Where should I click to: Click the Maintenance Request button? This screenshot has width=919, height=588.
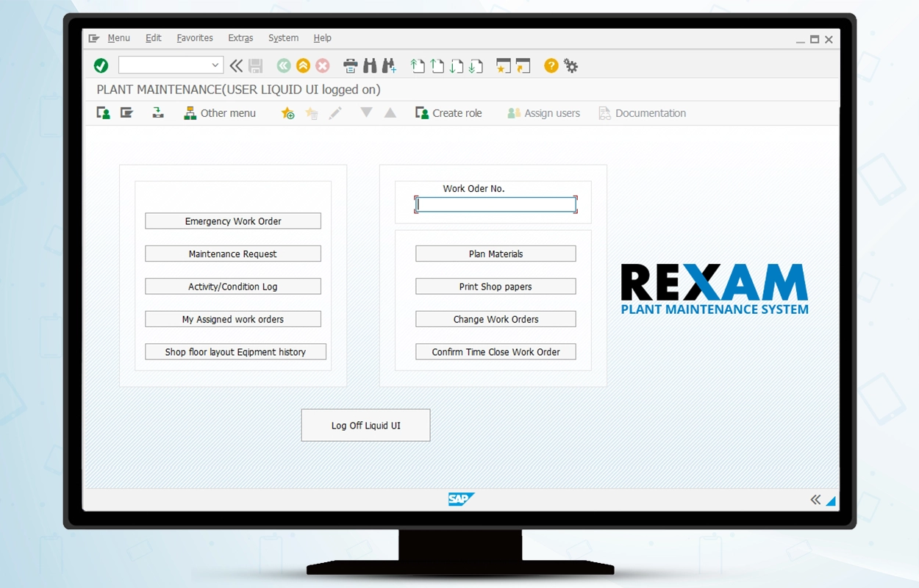pyautogui.click(x=233, y=254)
